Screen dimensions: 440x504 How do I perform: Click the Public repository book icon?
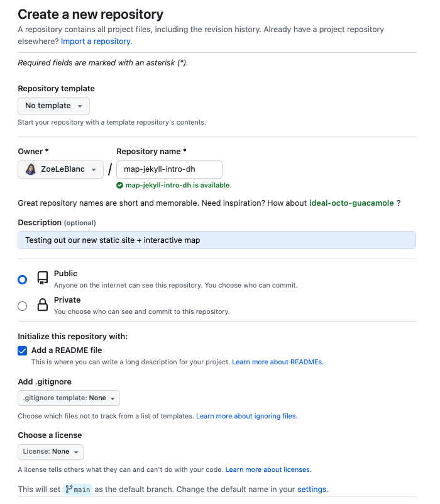tap(42, 279)
